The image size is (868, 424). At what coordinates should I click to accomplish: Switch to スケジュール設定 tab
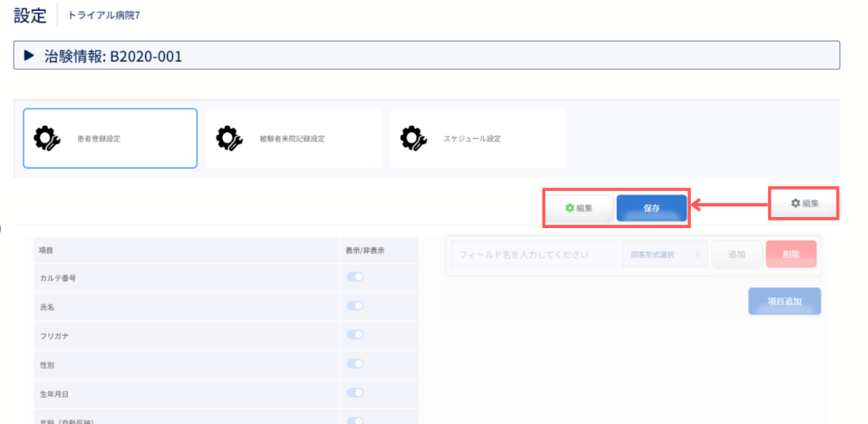[478, 138]
